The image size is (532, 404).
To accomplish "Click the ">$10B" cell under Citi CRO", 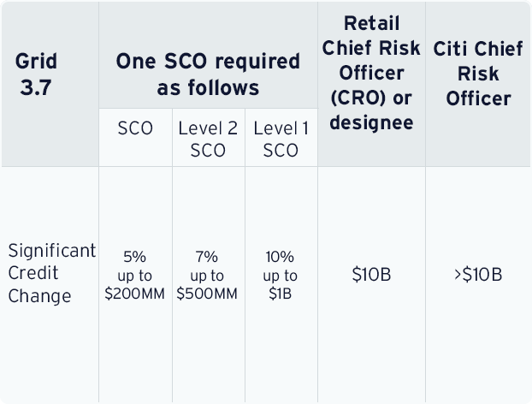I will (477, 275).
